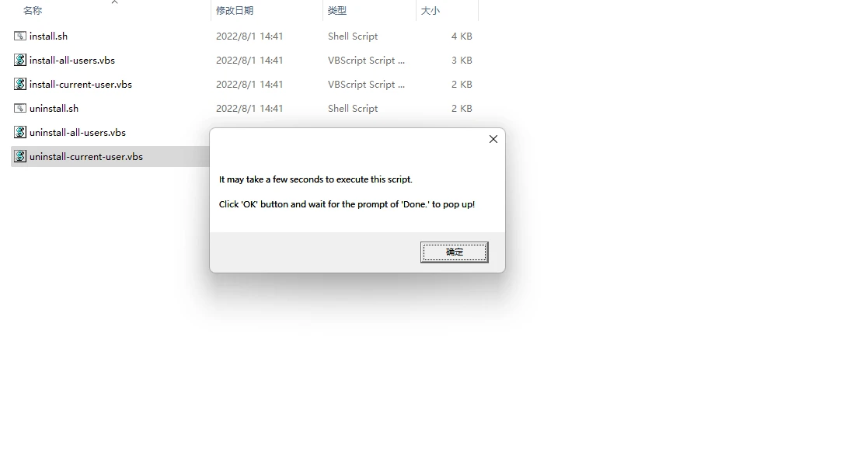Confirm the dialog with the 确定 button
This screenshot has height=473, width=868.
click(454, 252)
